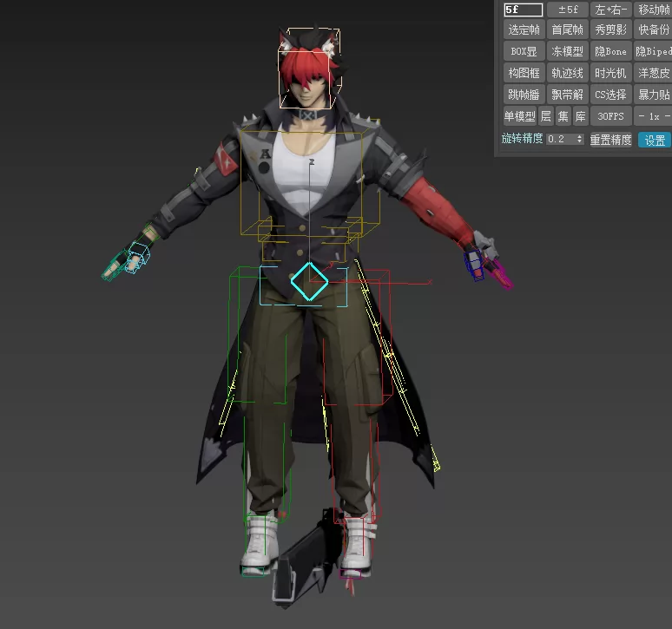Image resolution: width=672 pixels, height=629 pixels.
Task: Click the 30FPS frame rate button
Action: coord(610,116)
